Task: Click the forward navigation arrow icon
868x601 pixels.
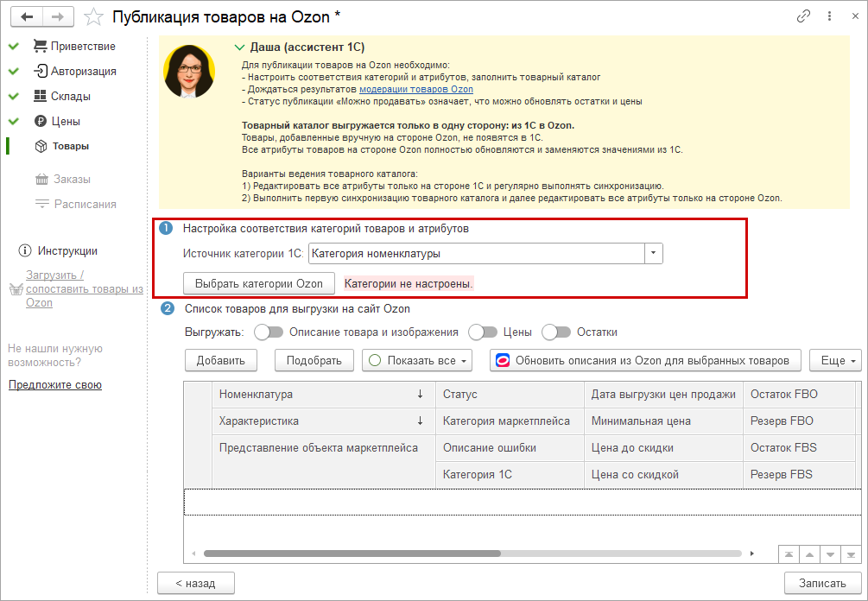Action: 57,16
